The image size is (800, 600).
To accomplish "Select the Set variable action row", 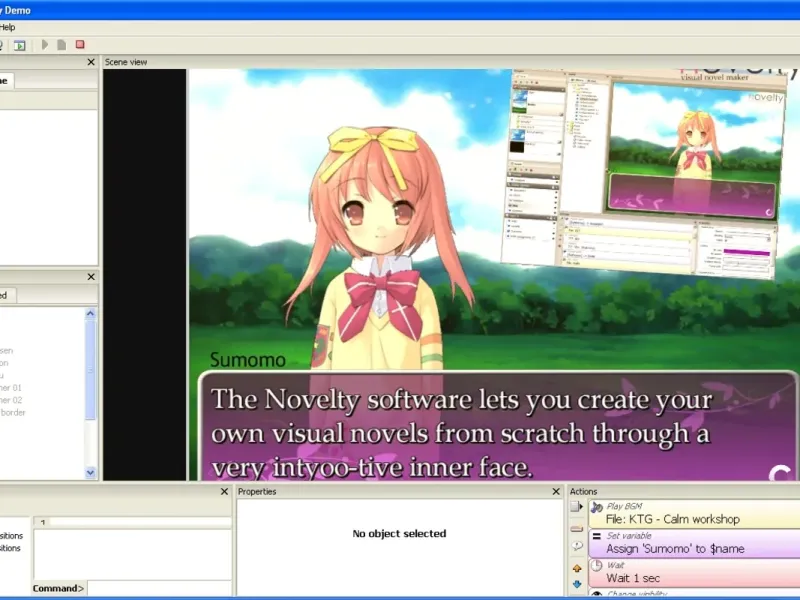I will pyautogui.click(x=694, y=543).
